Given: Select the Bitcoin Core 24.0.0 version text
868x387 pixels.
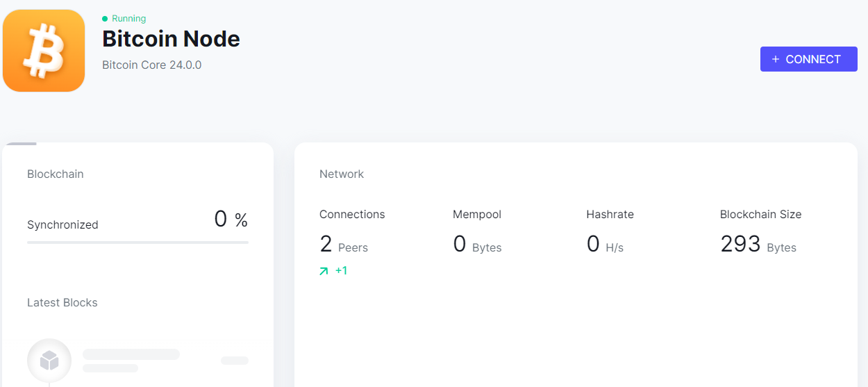Looking at the screenshot, I should click(x=151, y=65).
